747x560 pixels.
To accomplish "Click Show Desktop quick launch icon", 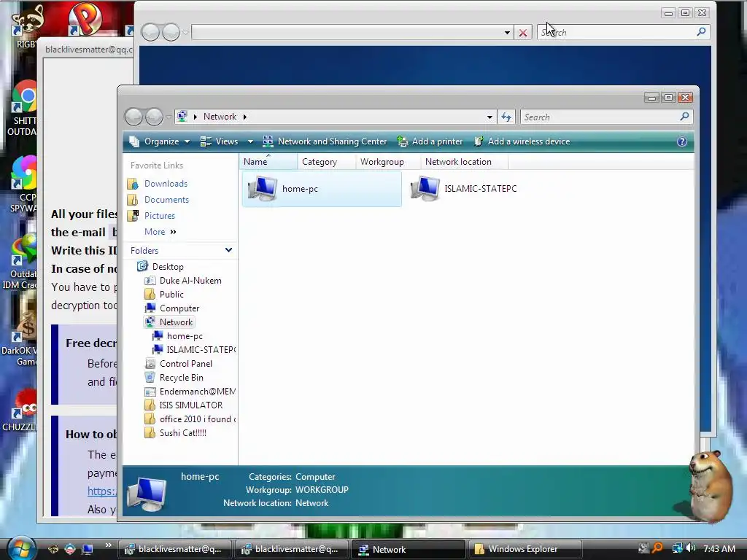I will click(88, 549).
